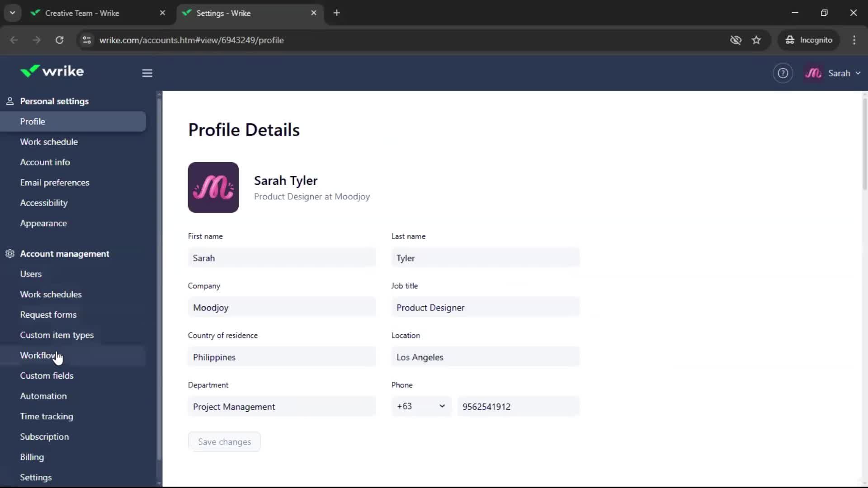Viewport: 868px width, 488px height.
Task: Click the Account management gear icon
Action: pyautogui.click(x=10, y=253)
